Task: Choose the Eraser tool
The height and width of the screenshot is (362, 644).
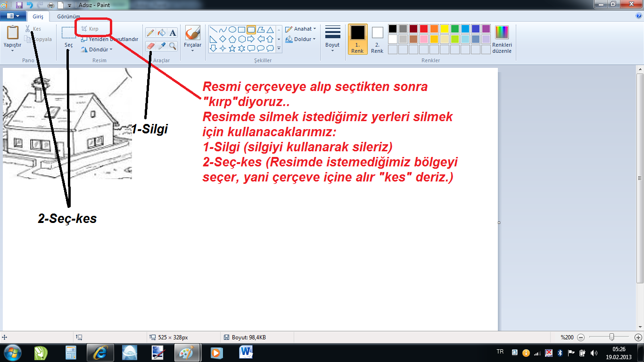Action: pyautogui.click(x=150, y=46)
